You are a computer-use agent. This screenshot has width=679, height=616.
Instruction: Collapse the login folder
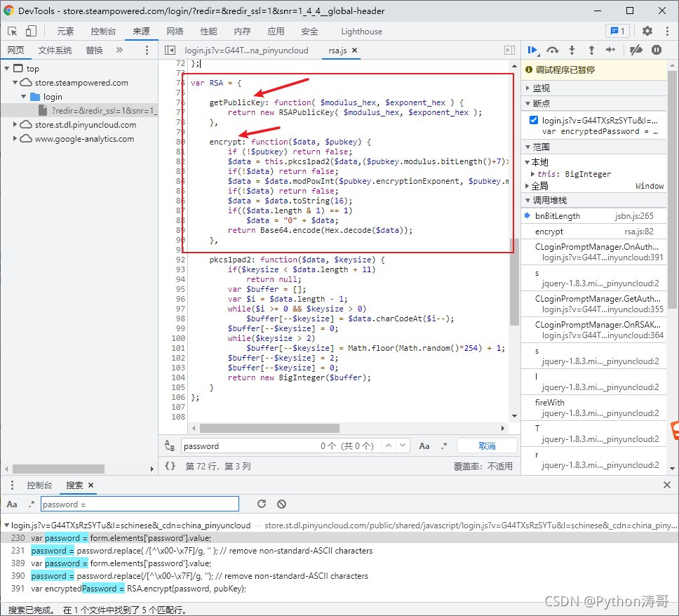23,97
